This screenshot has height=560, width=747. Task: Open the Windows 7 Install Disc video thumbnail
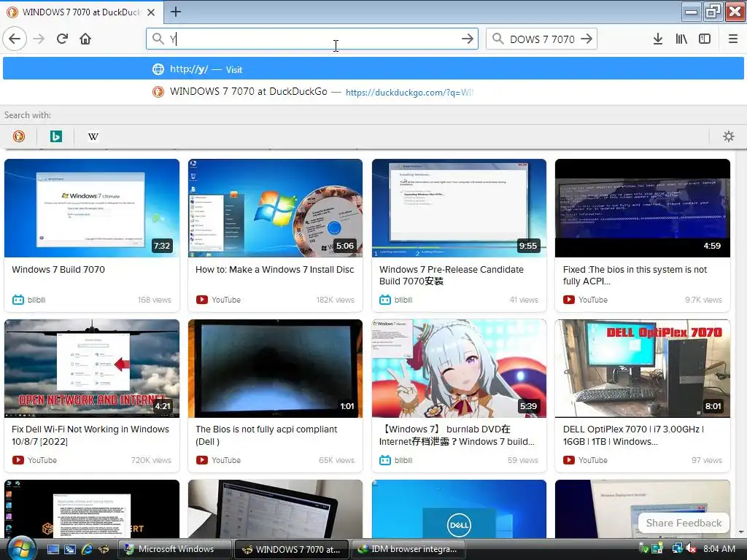click(x=275, y=208)
